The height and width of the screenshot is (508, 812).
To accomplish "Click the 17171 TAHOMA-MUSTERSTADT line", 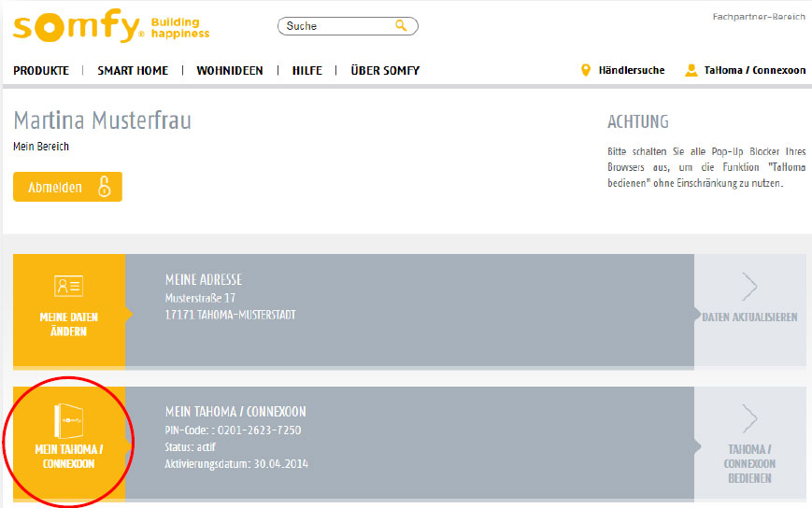I will pyautogui.click(x=230, y=315).
